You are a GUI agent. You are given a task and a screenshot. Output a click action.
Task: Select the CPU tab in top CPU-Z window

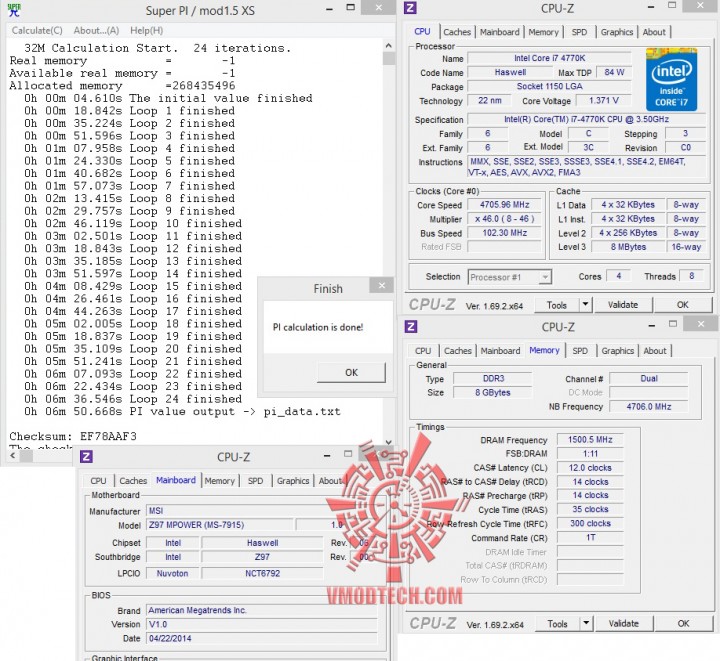(x=422, y=31)
